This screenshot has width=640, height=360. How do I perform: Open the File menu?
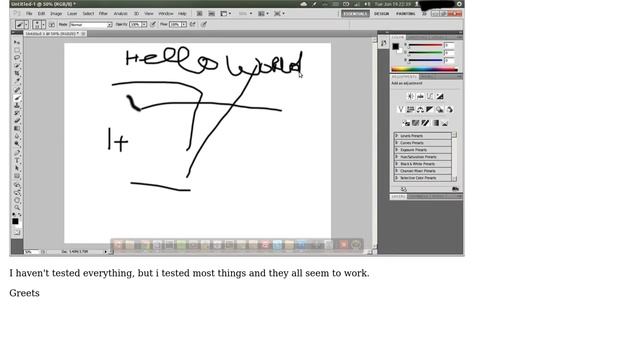click(29, 13)
